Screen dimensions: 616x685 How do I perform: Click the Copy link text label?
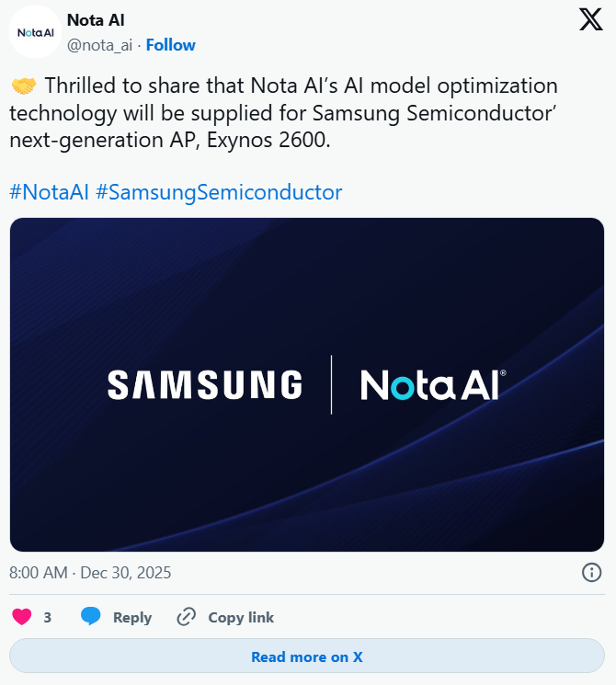(x=241, y=618)
